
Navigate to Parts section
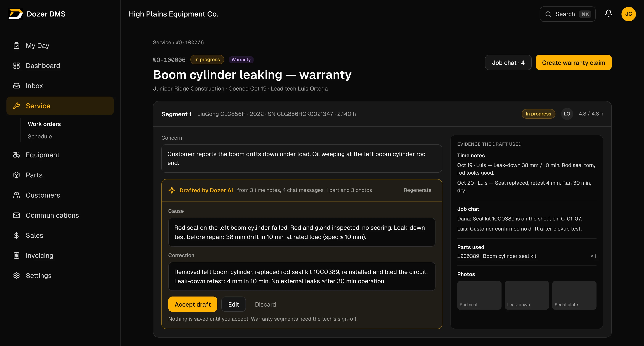[x=60, y=175]
